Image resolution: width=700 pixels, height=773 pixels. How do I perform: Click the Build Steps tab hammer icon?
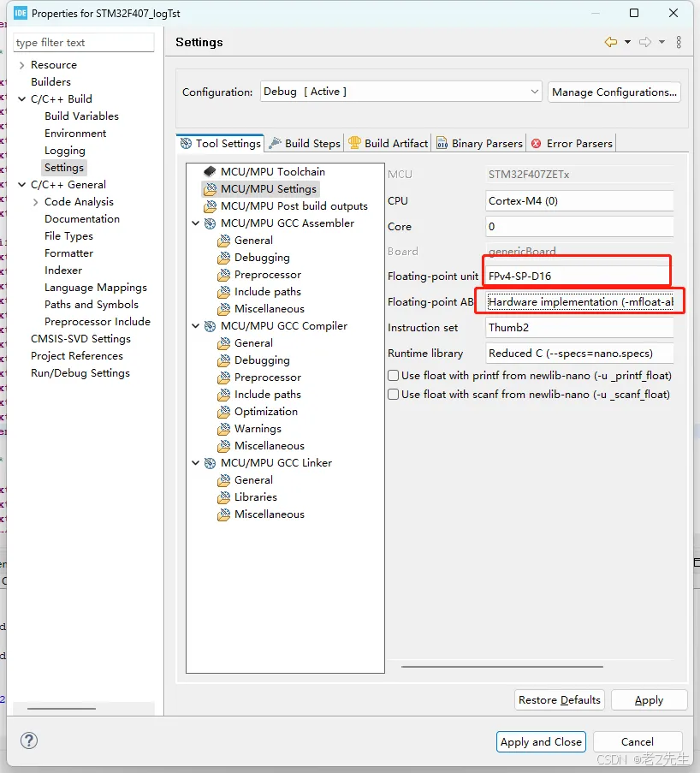[x=275, y=143]
